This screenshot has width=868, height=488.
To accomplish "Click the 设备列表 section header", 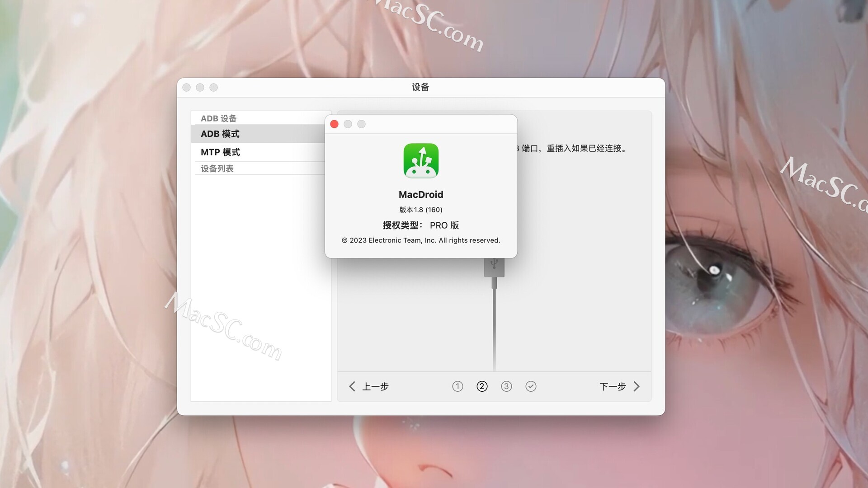I will [217, 169].
